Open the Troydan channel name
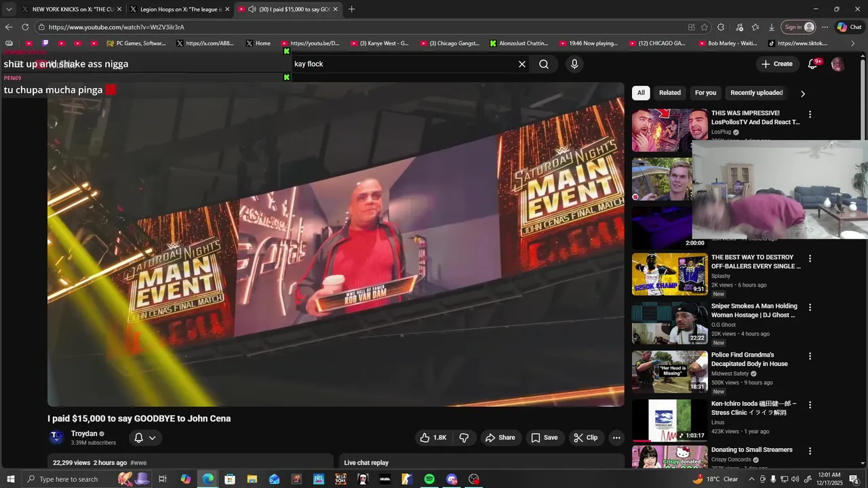The image size is (868, 488). (84, 434)
